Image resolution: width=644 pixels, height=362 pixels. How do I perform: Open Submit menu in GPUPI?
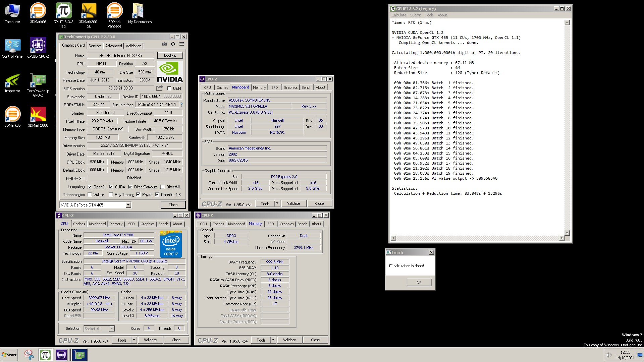(415, 15)
